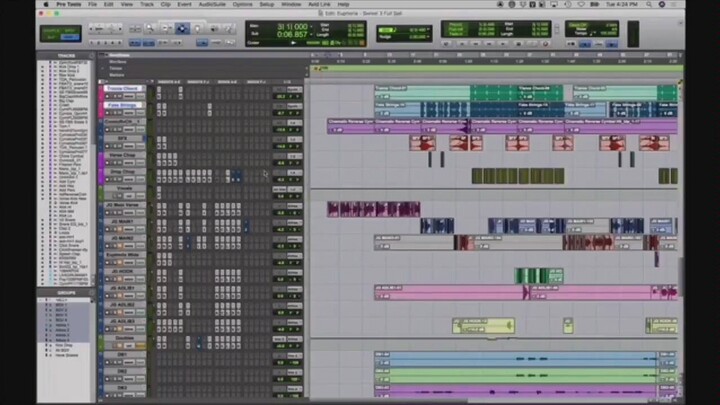The width and height of the screenshot is (720, 405).
Task: Open the Sub counter format dropdown
Action: click(311, 34)
